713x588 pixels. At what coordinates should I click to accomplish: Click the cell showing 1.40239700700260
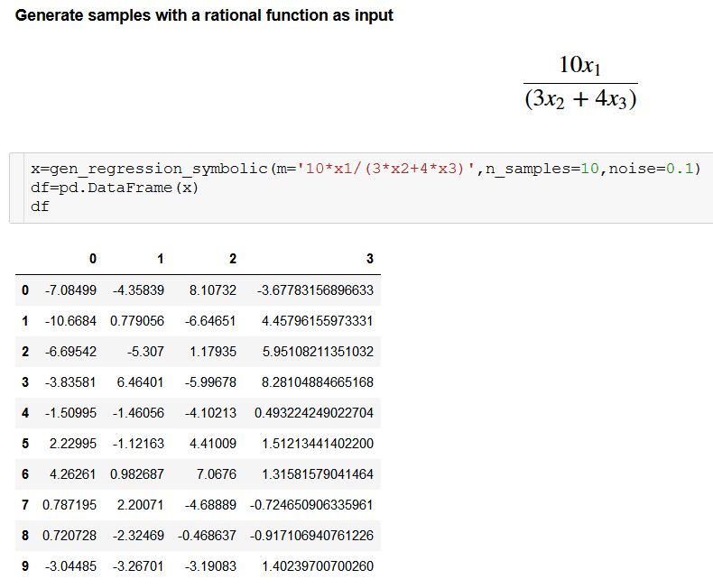tap(317, 566)
